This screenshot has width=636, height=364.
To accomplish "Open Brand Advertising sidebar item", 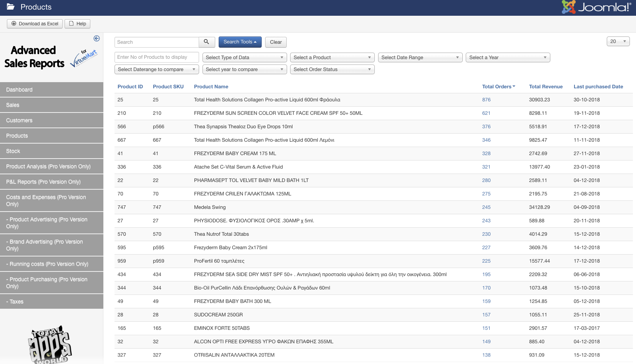I will (x=51, y=245).
